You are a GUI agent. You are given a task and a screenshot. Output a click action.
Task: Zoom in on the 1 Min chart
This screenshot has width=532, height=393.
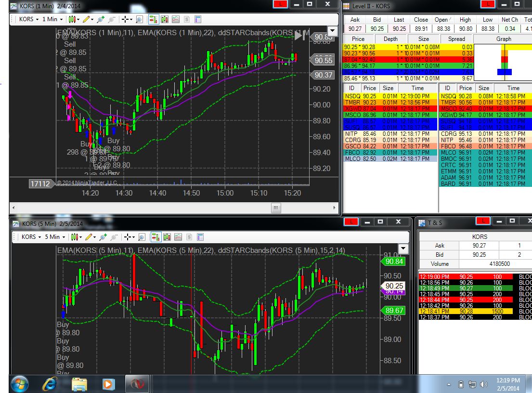point(101,19)
